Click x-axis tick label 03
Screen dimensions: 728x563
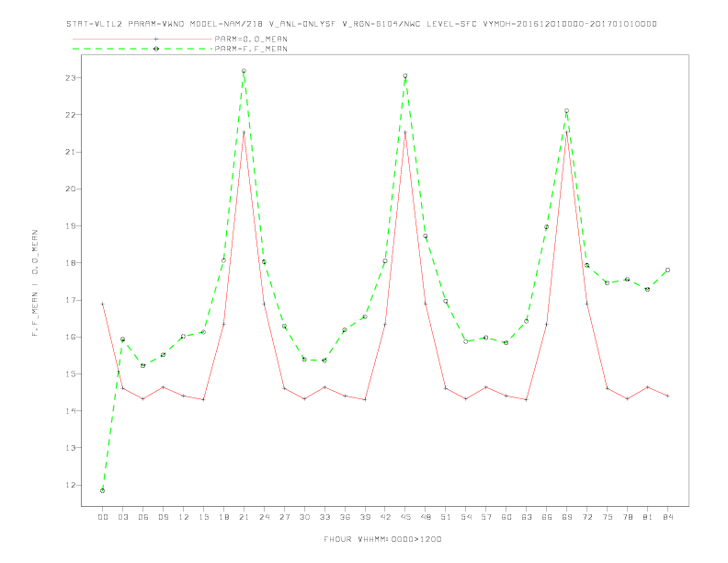tap(122, 517)
